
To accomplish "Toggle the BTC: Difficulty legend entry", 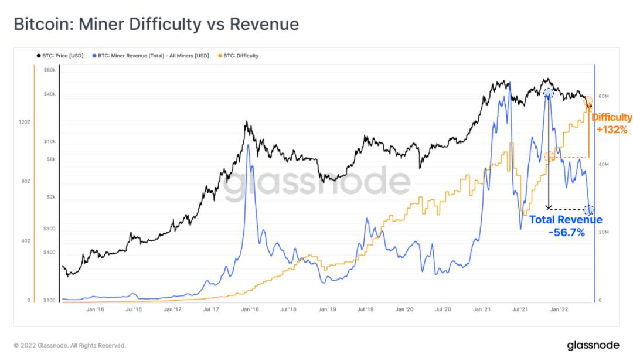I will [x=238, y=56].
